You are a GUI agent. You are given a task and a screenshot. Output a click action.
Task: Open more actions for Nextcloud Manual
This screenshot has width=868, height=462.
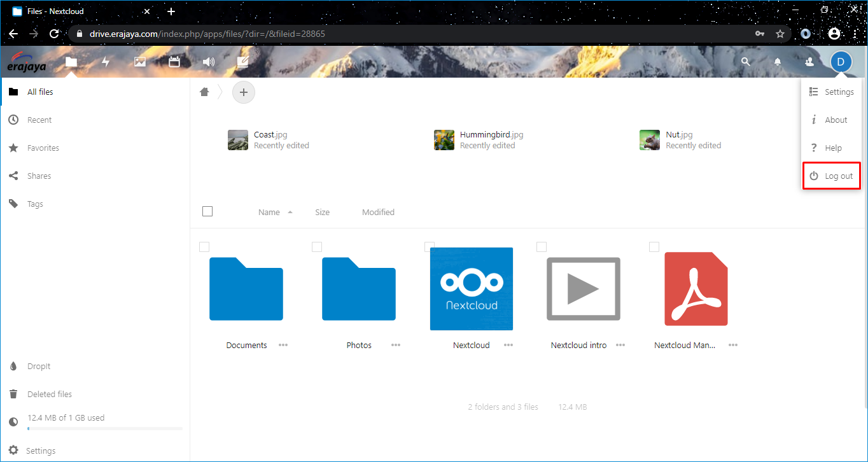click(733, 345)
